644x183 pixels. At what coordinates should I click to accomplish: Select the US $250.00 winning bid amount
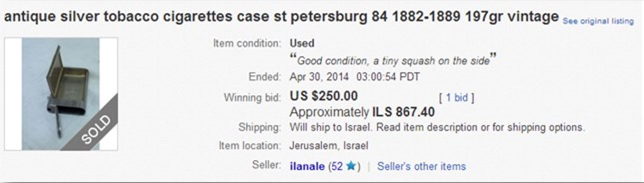point(324,96)
